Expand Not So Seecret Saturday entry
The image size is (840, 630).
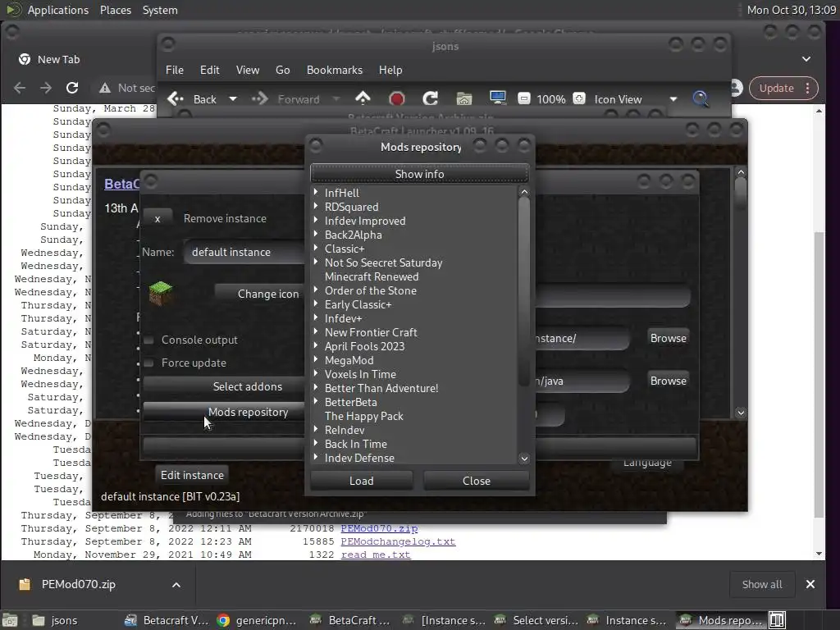coord(316,262)
